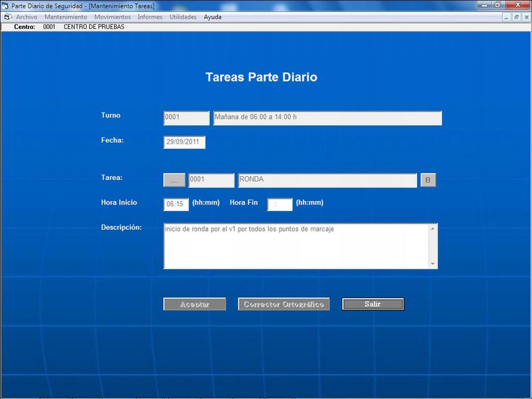
Task: Open the Utilidades menu
Action: 183,17
